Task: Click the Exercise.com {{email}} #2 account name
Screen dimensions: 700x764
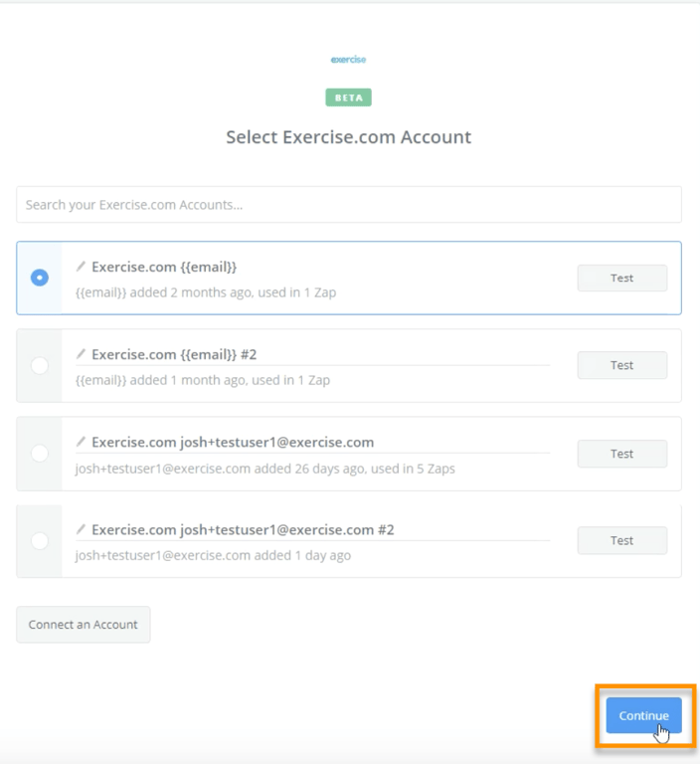Action: [174, 355]
